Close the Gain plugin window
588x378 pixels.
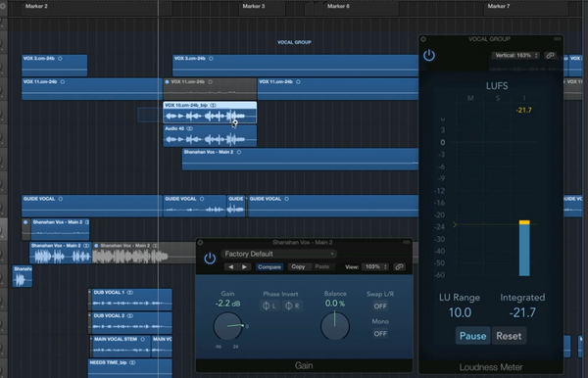[x=201, y=243]
